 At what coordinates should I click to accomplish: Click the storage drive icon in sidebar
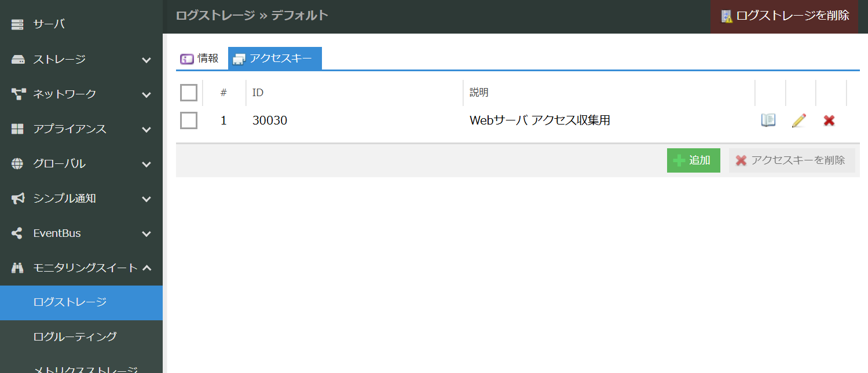[x=18, y=60]
